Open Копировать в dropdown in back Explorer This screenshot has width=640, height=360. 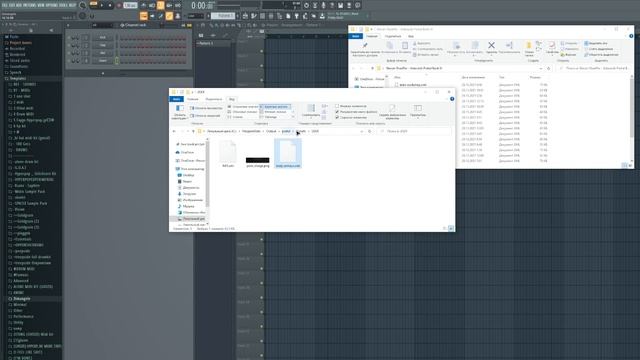[474, 49]
